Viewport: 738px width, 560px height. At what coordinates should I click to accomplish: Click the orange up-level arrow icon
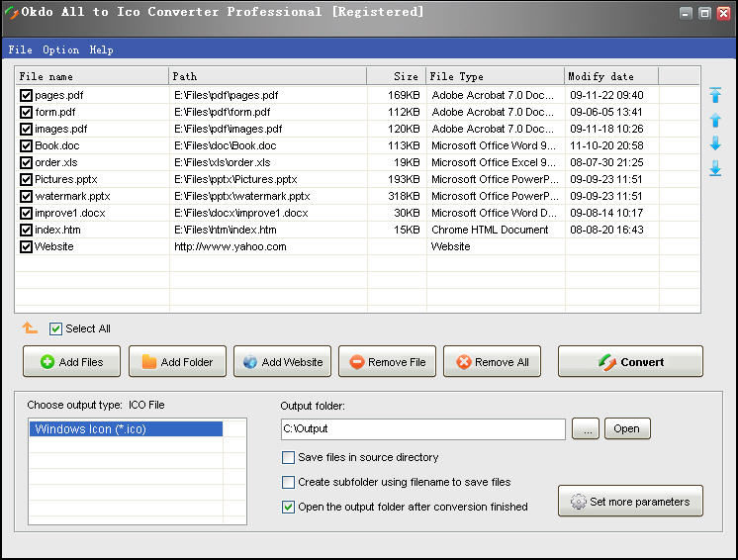click(30, 328)
